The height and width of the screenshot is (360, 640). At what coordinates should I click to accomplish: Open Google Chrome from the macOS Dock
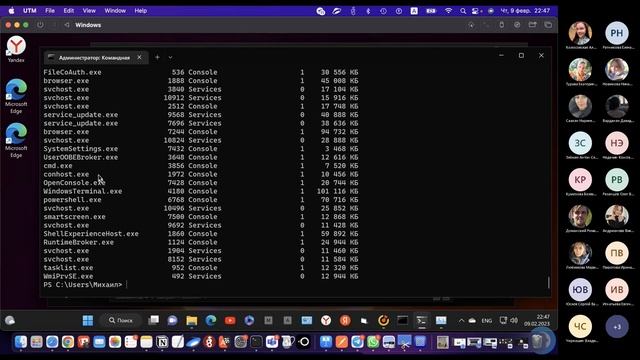pyautogui.click(x=68, y=342)
